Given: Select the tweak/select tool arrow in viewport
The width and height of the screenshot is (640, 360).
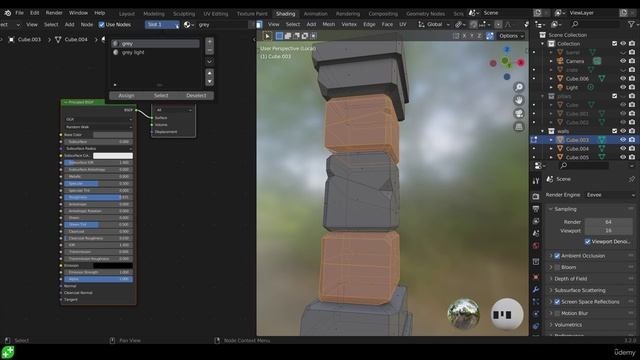Looking at the screenshot, I should pos(267,36).
